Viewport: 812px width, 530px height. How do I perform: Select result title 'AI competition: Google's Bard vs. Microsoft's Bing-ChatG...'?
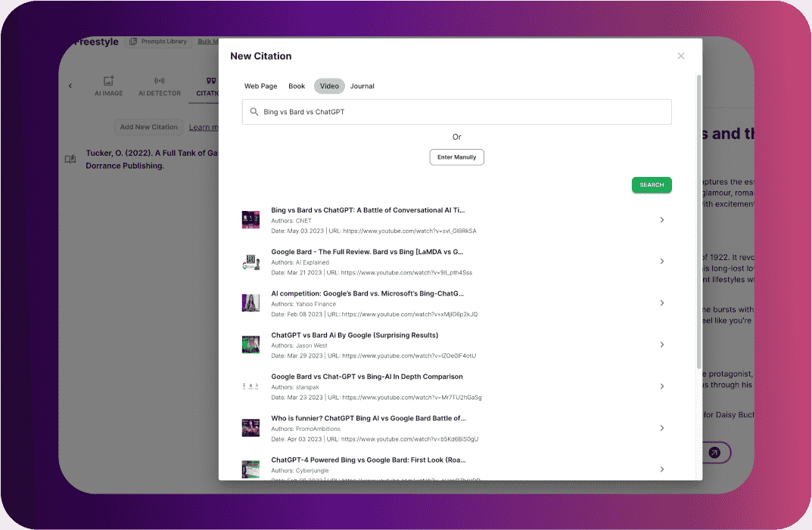[367, 293]
